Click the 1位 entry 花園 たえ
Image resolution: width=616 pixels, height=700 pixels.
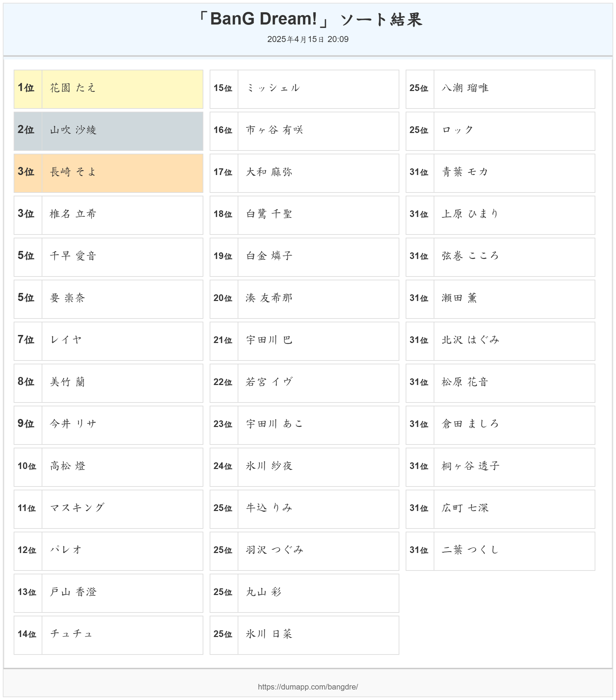point(73,88)
